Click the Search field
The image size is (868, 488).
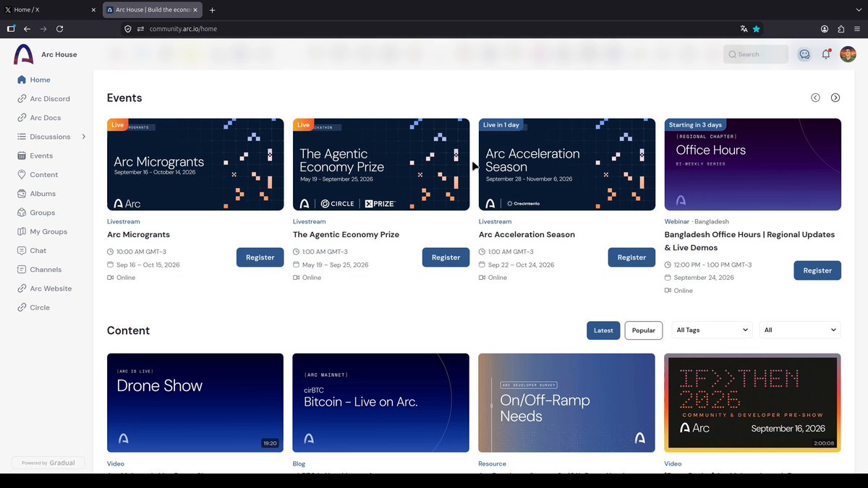coord(756,54)
